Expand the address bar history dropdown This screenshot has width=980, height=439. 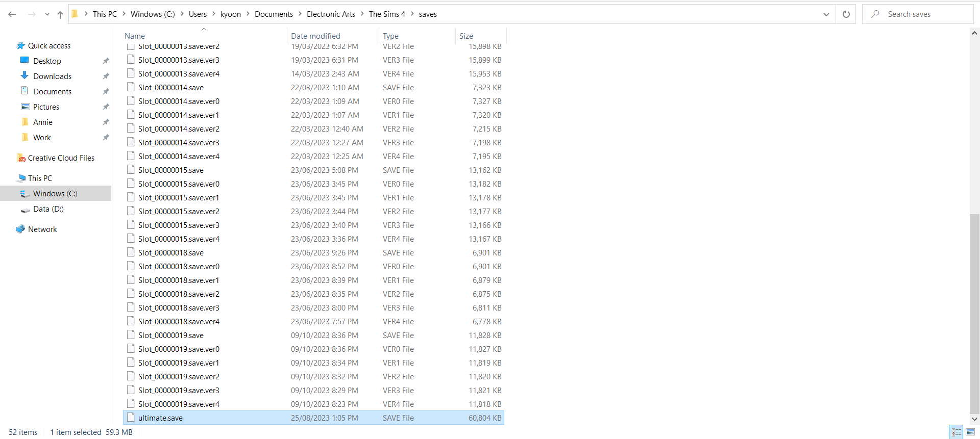(x=826, y=14)
